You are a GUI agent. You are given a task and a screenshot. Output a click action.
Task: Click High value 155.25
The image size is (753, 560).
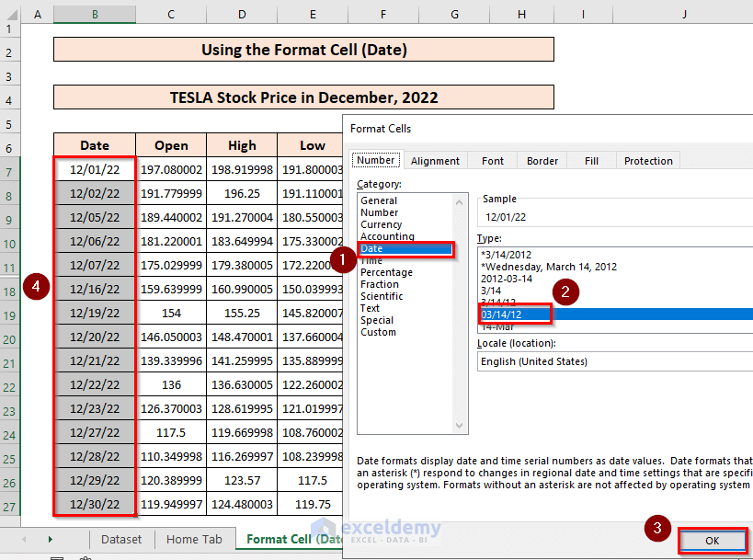point(242,314)
